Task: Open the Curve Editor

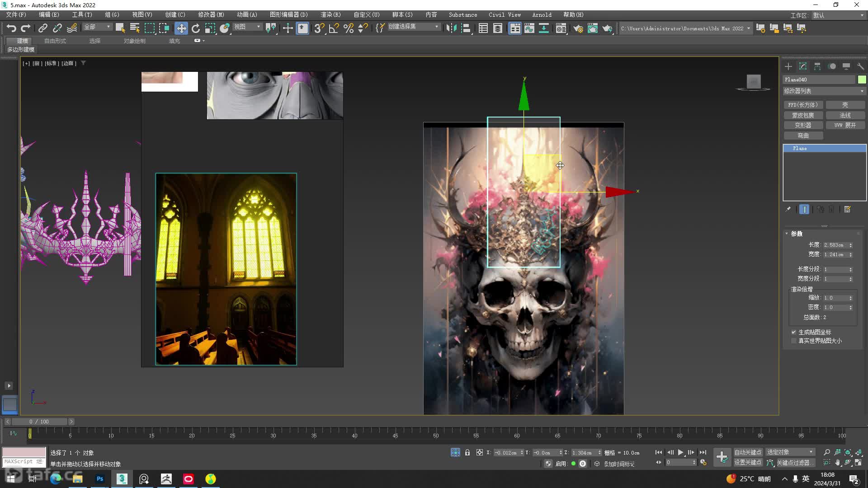Action: (x=529, y=28)
